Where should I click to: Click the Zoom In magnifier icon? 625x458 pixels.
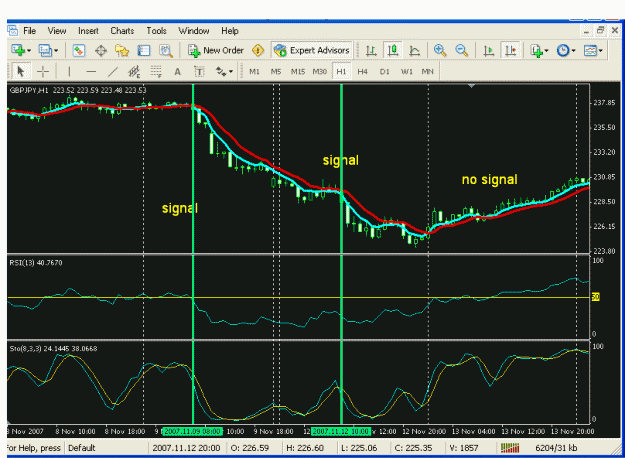(440, 51)
